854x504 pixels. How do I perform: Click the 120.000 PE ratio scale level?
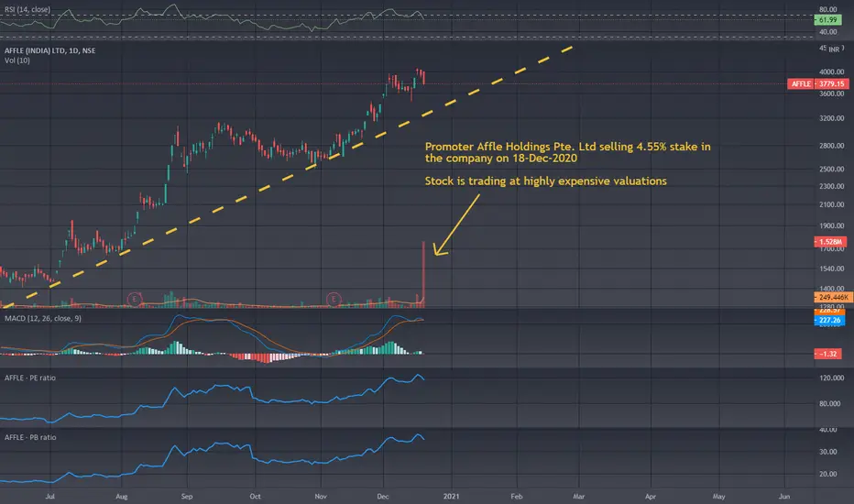point(832,378)
